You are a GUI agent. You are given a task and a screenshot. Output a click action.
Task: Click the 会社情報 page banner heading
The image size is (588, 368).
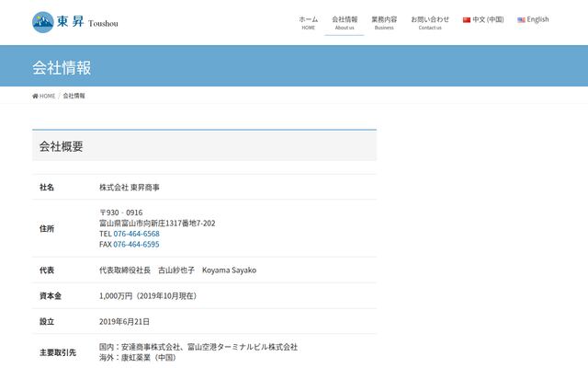click(62, 68)
